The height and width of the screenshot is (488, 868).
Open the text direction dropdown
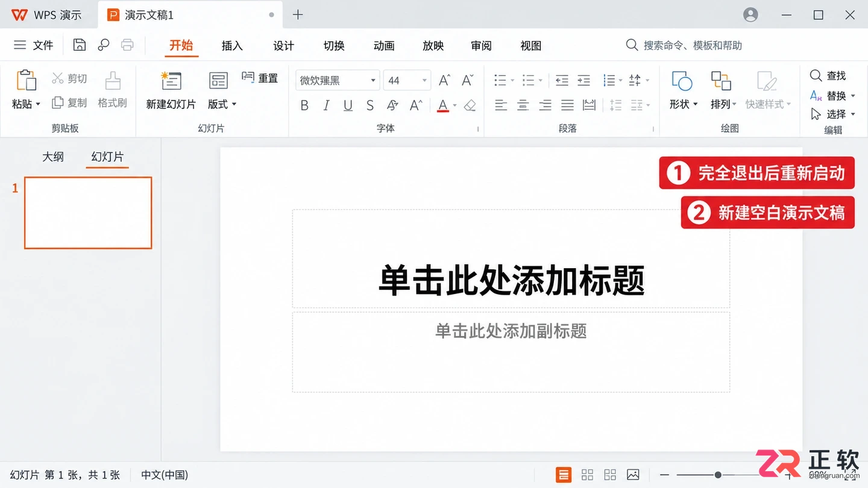pos(639,80)
